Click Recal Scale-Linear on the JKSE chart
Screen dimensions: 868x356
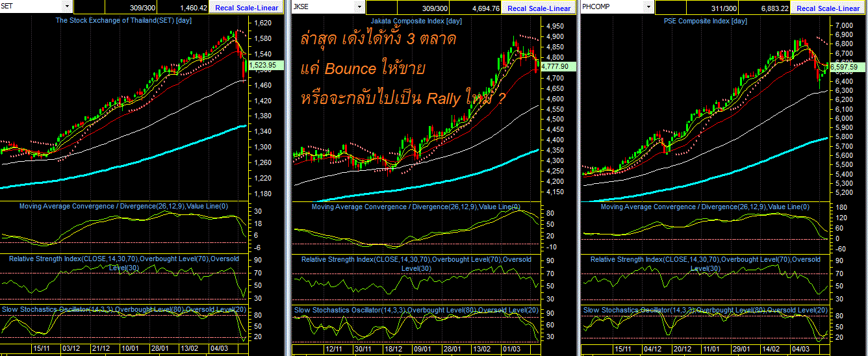(539, 8)
